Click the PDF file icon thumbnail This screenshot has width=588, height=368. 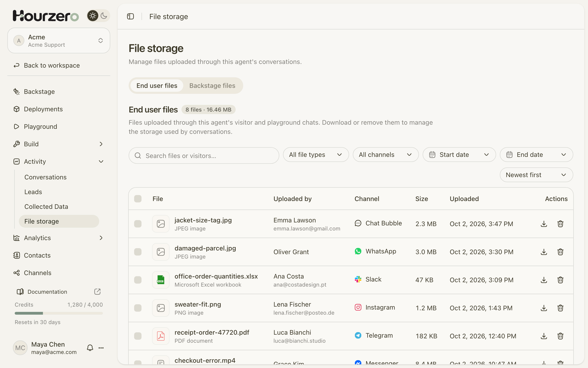tap(161, 336)
